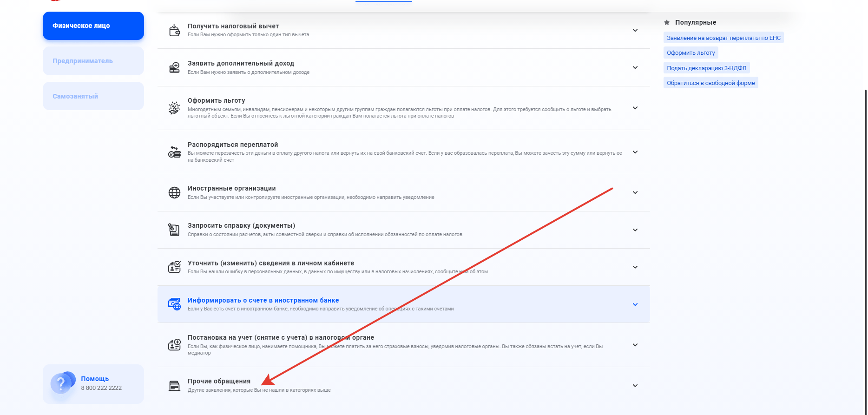
Task: Click the document icon beside Запросить справку
Action: tap(174, 230)
